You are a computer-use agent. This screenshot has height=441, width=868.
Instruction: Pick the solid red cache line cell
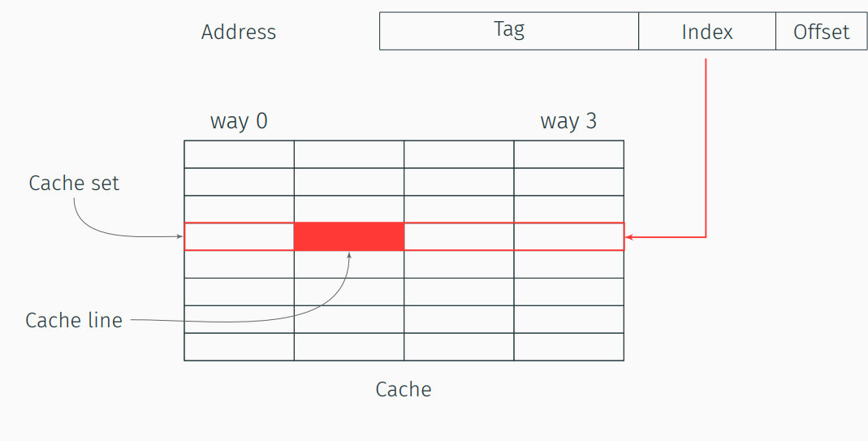(349, 236)
